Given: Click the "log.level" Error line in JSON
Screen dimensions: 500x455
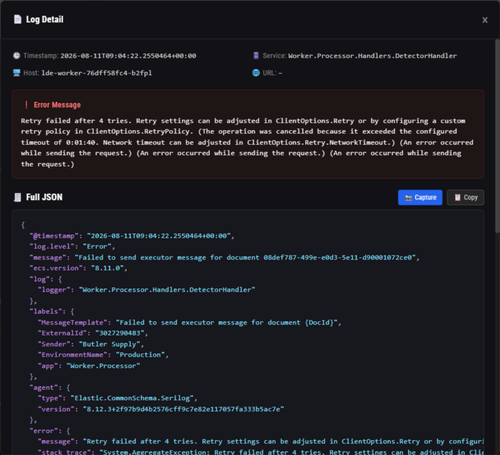Looking at the screenshot, I should click(x=72, y=247).
